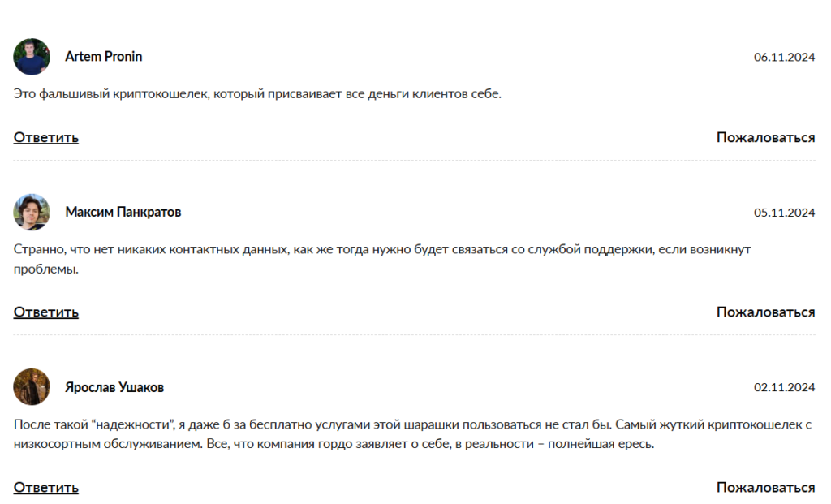831x504 pixels.
Task: Click Ярослав Ушаков's profile photo
Action: pos(32,387)
